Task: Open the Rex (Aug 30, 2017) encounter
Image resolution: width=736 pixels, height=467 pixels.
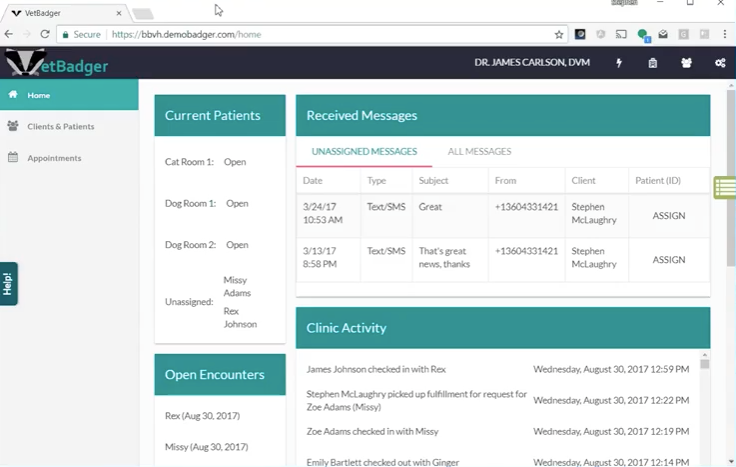Action: tap(202, 416)
